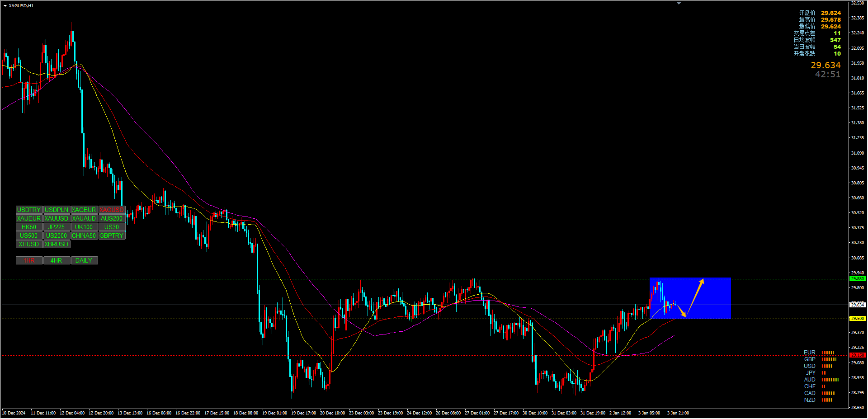Screen dimensions: 868x419
Task: Pick the US2000 symbol button
Action: pyautogui.click(x=57, y=235)
